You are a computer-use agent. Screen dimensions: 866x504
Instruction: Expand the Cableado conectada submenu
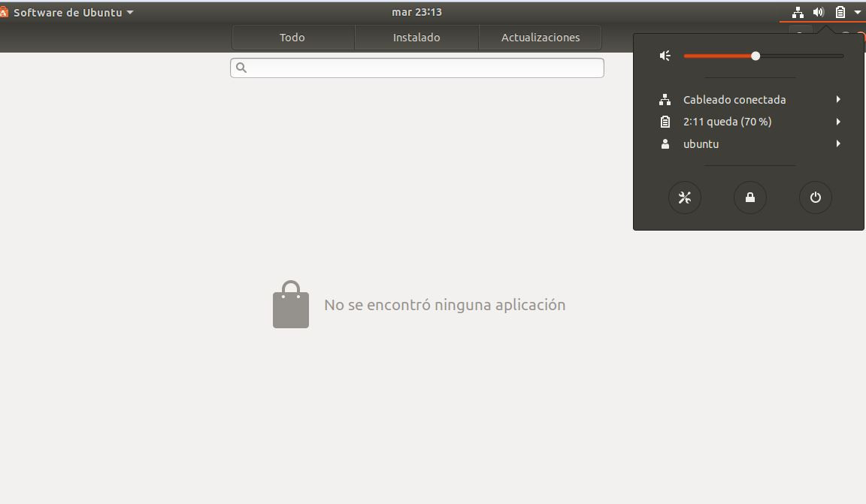(837, 99)
